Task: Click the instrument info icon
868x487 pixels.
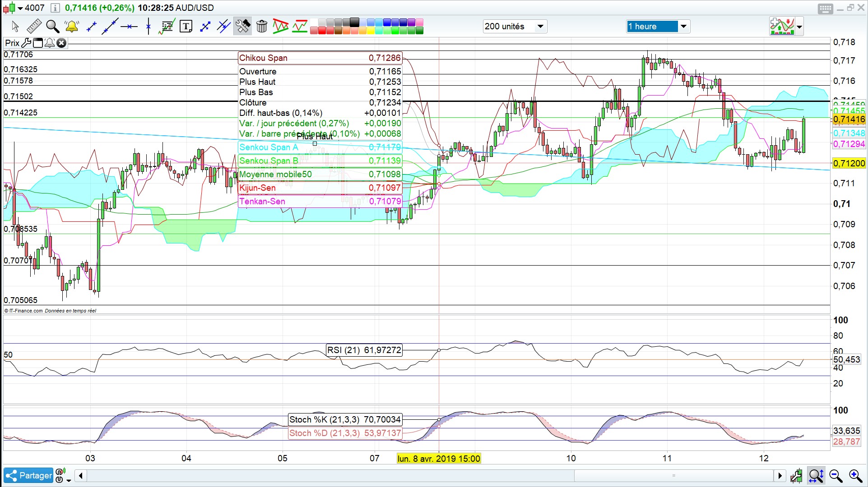Action: click(x=55, y=8)
